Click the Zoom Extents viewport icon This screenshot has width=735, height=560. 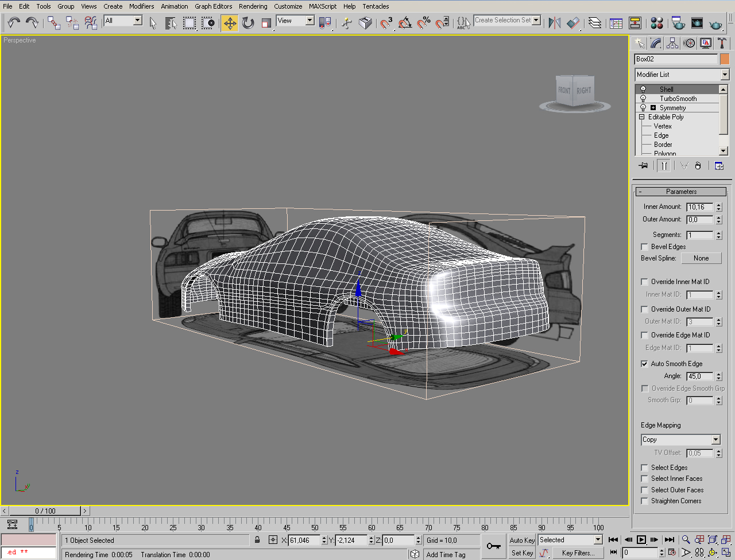pyautogui.click(x=713, y=539)
